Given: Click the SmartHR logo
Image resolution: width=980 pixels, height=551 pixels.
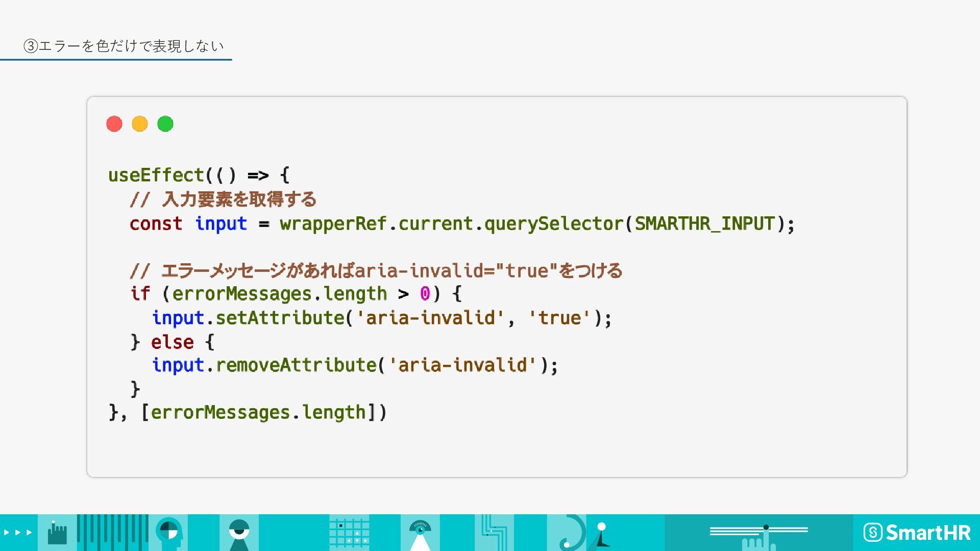Looking at the screenshot, I should tap(917, 533).
